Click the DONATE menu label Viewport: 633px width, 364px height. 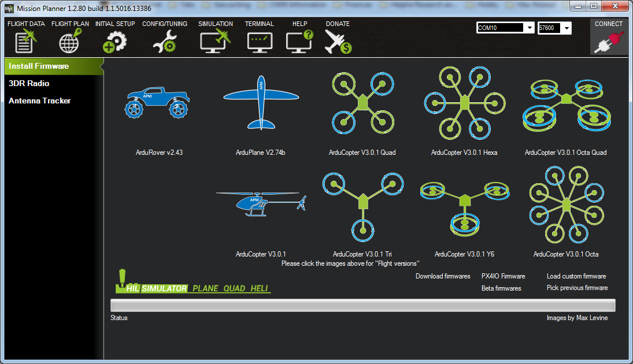coord(338,24)
